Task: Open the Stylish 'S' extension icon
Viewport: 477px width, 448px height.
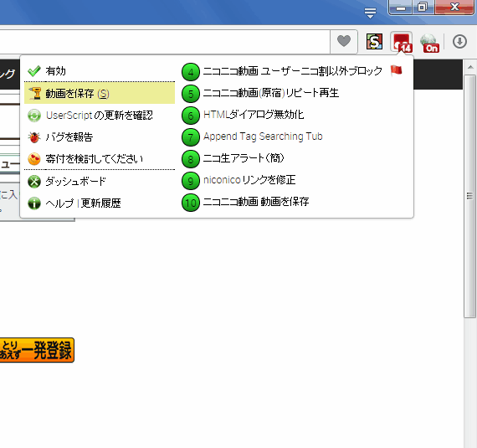Action: point(374,41)
